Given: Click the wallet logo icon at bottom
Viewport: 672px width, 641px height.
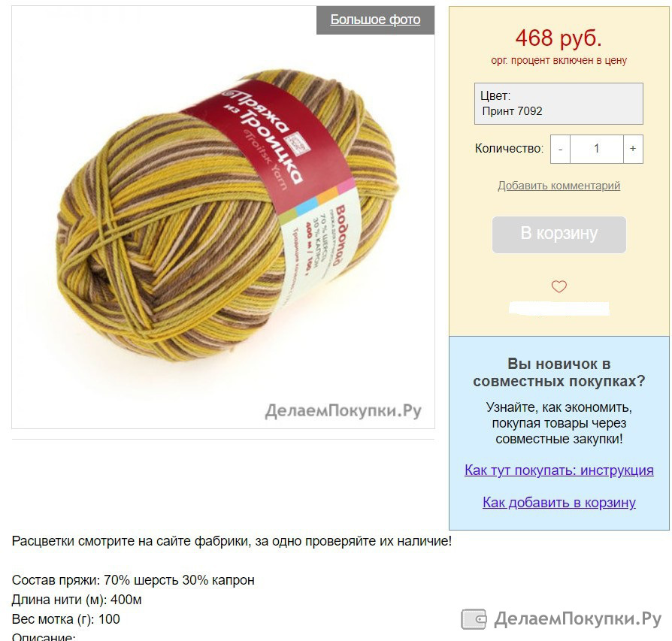Looking at the screenshot, I should tap(474, 619).
